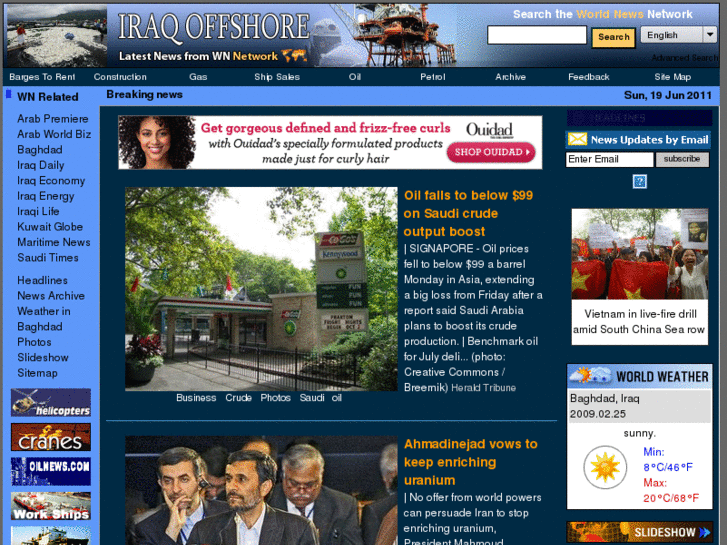The height and width of the screenshot is (545, 727).
Task: Open the Saudi Times link
Action: coord(47,257)
